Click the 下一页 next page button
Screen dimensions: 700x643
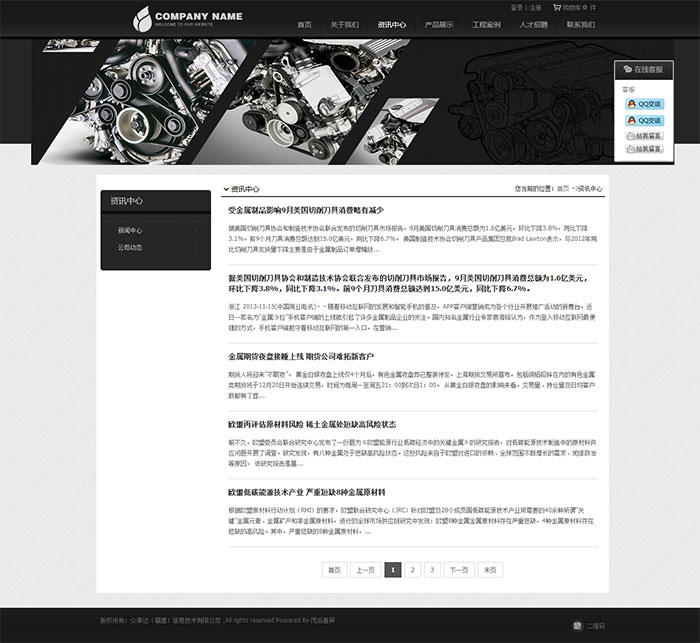click(x=459, y=570)
